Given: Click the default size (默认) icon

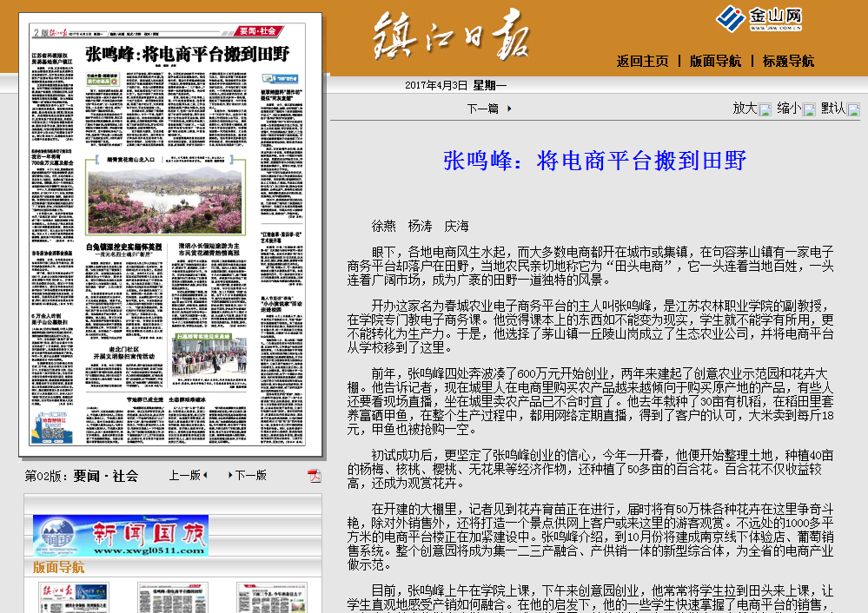Looking at the screenshot, I should (853, 109).
